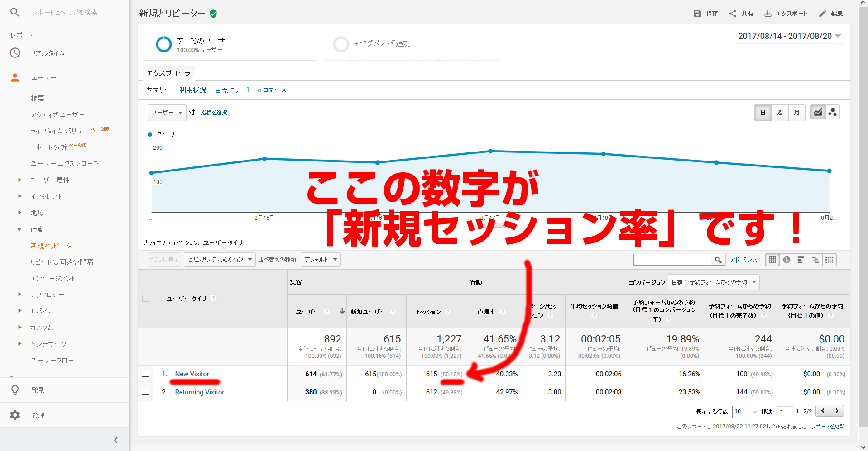Click the table search magnifier button
Viewport: 868px width, 451px height.
[718, 260]
